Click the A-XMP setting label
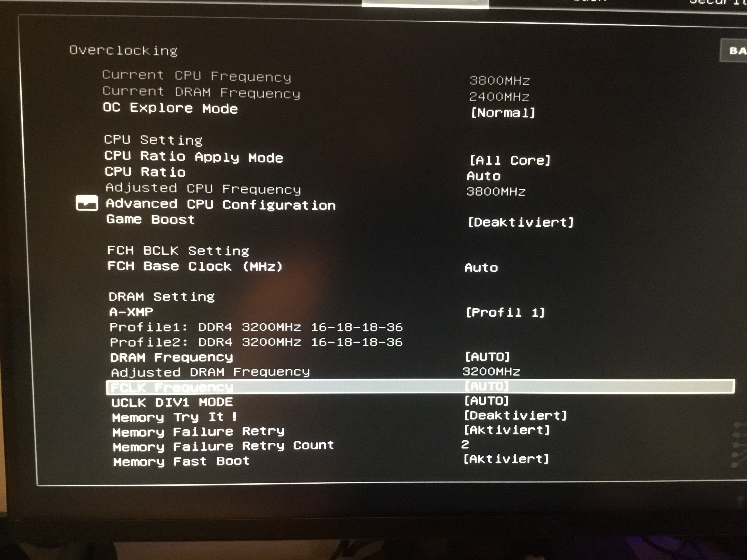The height and width of the screenshot is (560, 747). click(131, 312)
